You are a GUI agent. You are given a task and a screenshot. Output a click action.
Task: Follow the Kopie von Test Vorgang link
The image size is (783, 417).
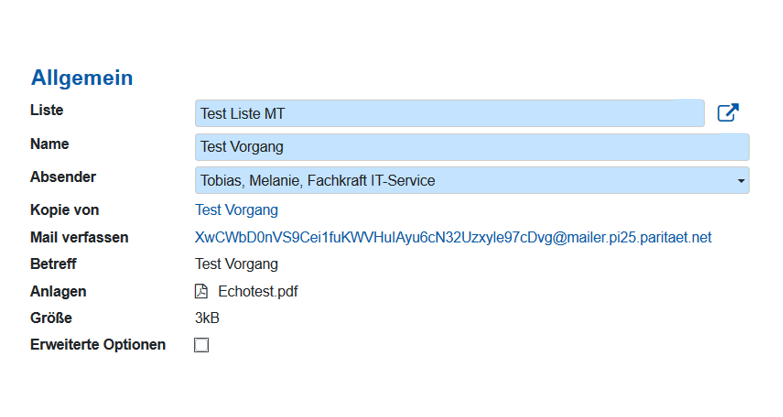[236, 210]
